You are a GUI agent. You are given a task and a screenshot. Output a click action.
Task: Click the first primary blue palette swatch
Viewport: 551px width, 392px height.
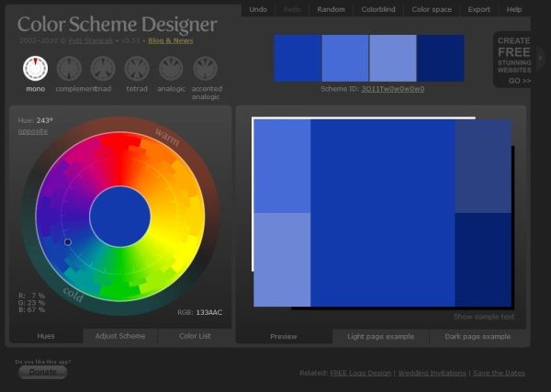tap(298, 58)
